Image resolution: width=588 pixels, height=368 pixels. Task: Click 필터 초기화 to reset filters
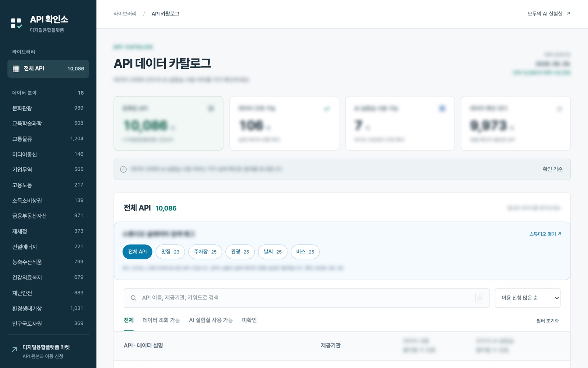pos(548,321)
